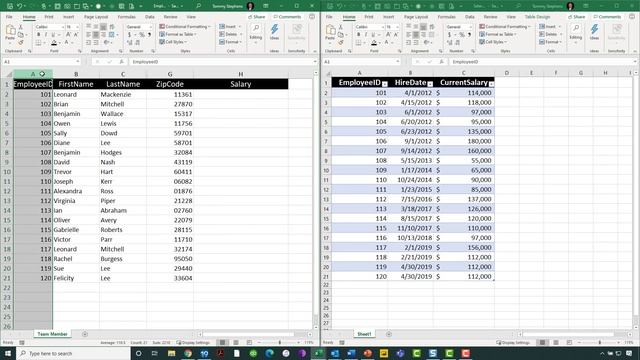Screen dimensions: 640x360
Task: Open font size dropdown in left window
Action: tap(78, 27)
